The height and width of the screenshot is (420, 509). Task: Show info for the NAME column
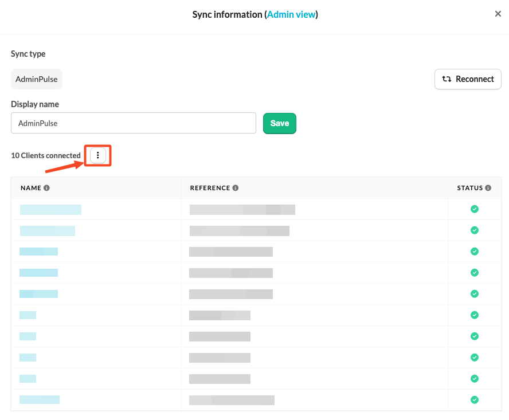[47, 188]
